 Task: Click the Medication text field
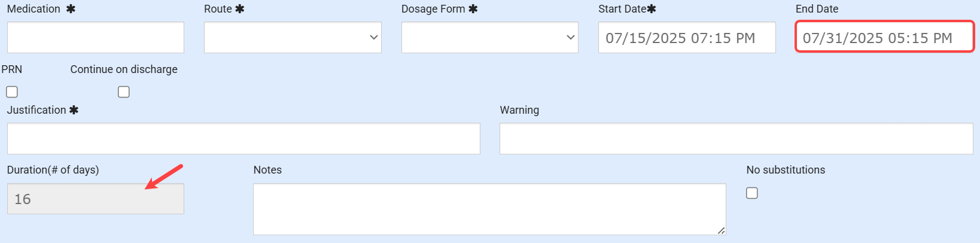pyautogui.click(x=96, y=38)
